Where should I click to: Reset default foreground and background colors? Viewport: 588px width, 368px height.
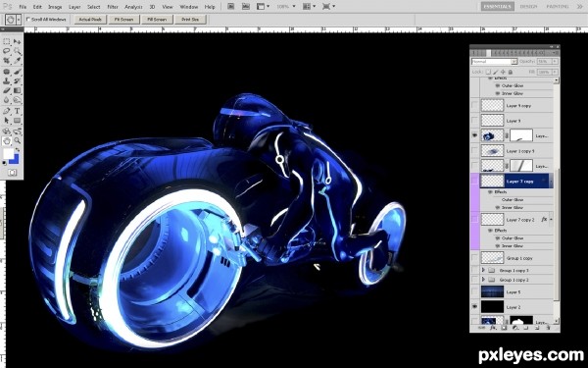click(x=4, y=163)
